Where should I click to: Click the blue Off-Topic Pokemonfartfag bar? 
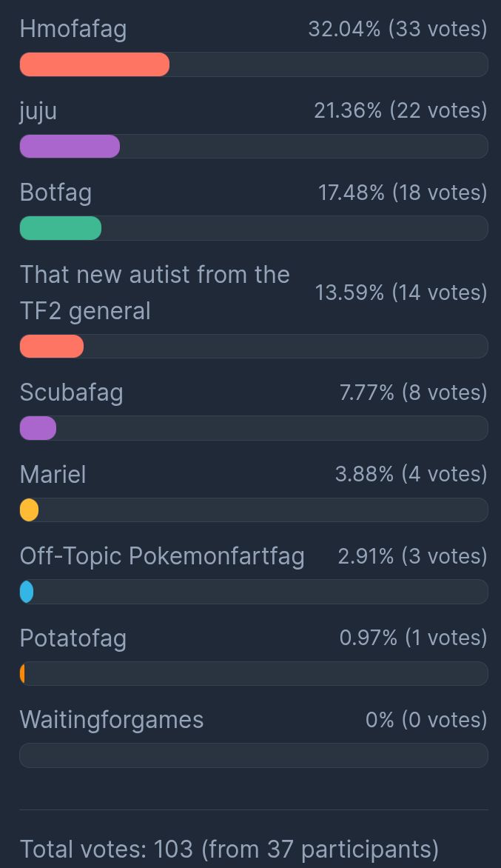point(27,592)
